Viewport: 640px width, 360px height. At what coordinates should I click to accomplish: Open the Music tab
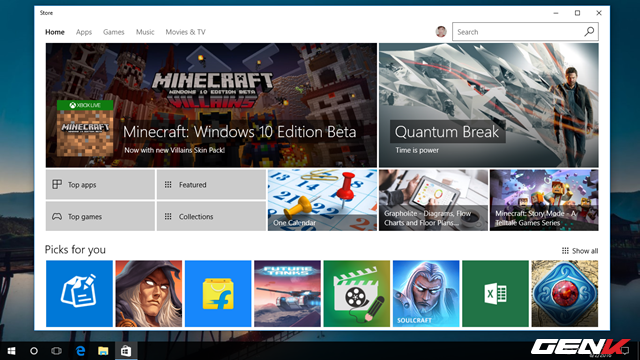(145, 32)
